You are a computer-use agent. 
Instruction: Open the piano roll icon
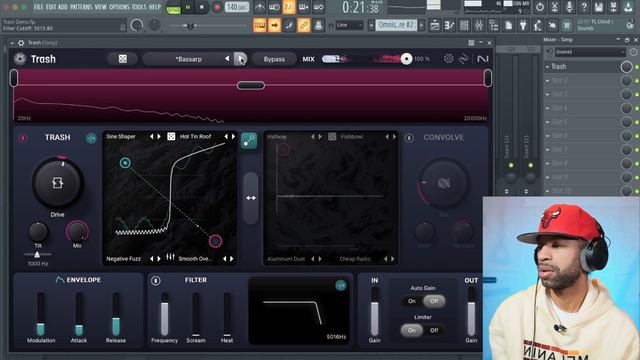coord(449,25)
